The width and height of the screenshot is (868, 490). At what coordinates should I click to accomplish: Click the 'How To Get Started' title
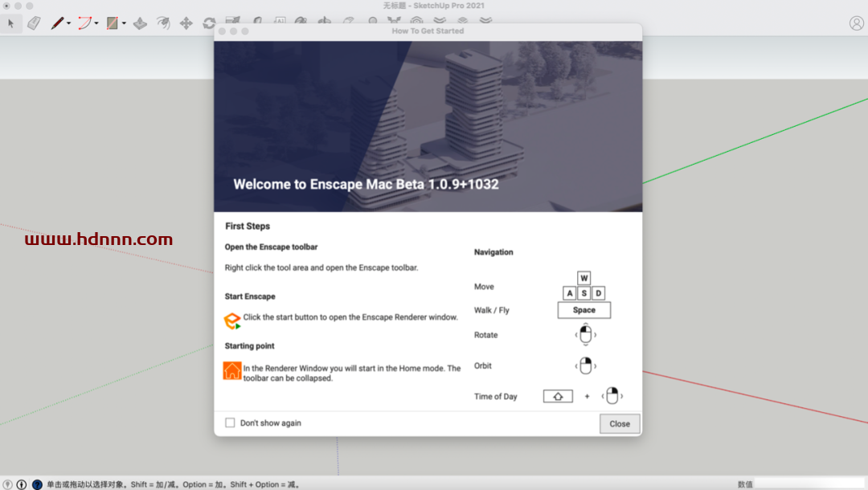point(428,31)
